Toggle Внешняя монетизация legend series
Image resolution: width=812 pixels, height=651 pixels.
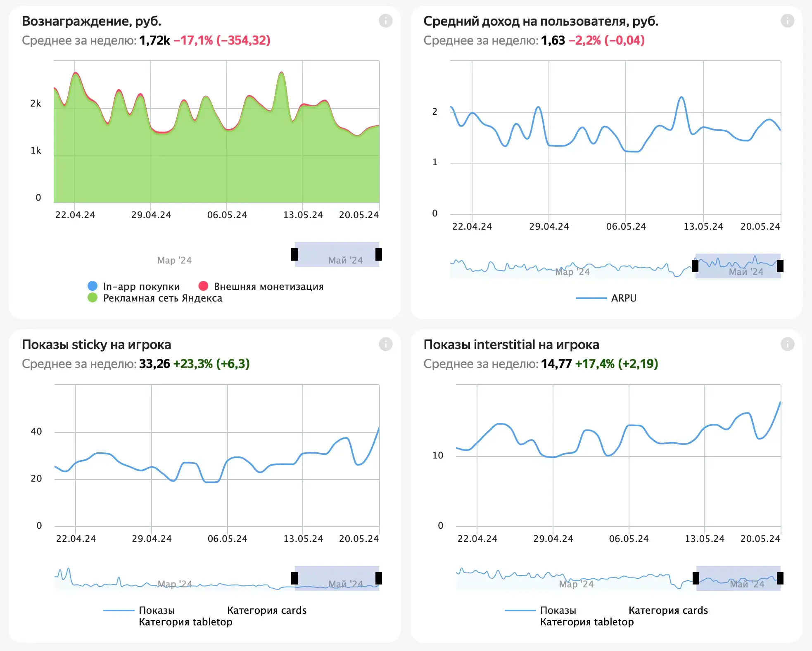tap(268, 286)
